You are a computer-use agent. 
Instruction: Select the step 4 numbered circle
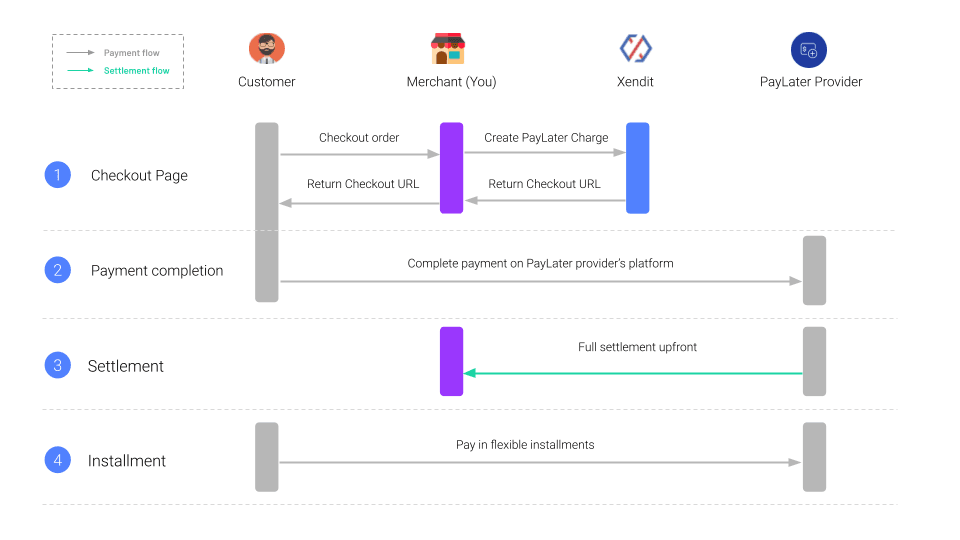(x=58, y=460)
